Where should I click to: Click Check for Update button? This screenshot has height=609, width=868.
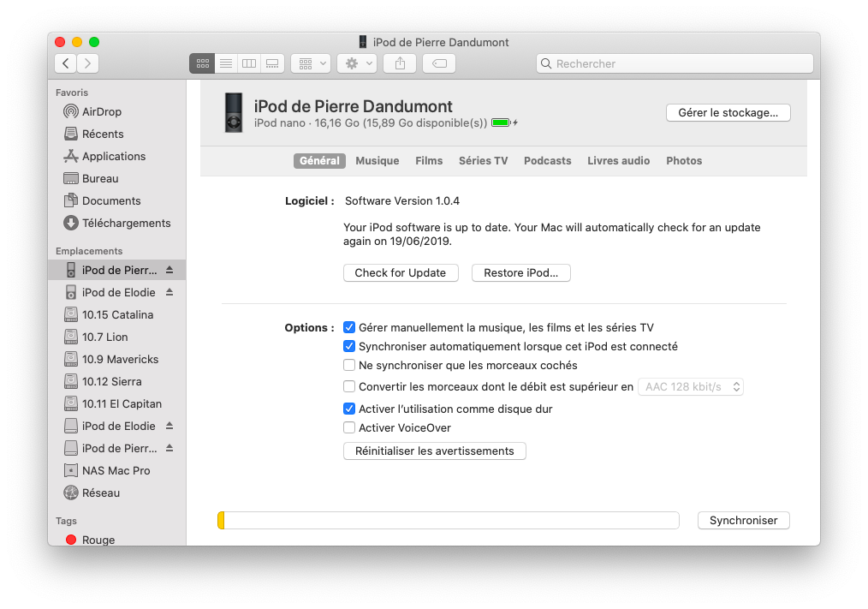[x=401, y=272]
